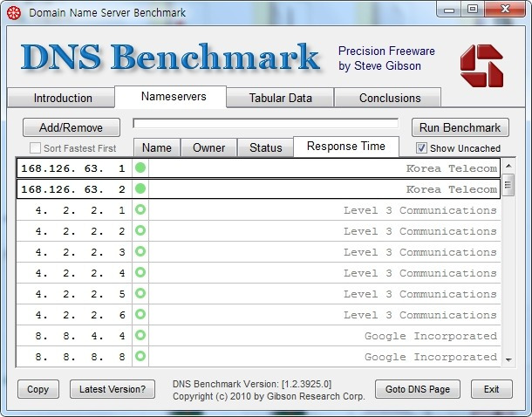The width and height of the screenshot is (532, 417).
Task: Click Google Incorporated label for 8.8.8.8
Action: point(431,357)
